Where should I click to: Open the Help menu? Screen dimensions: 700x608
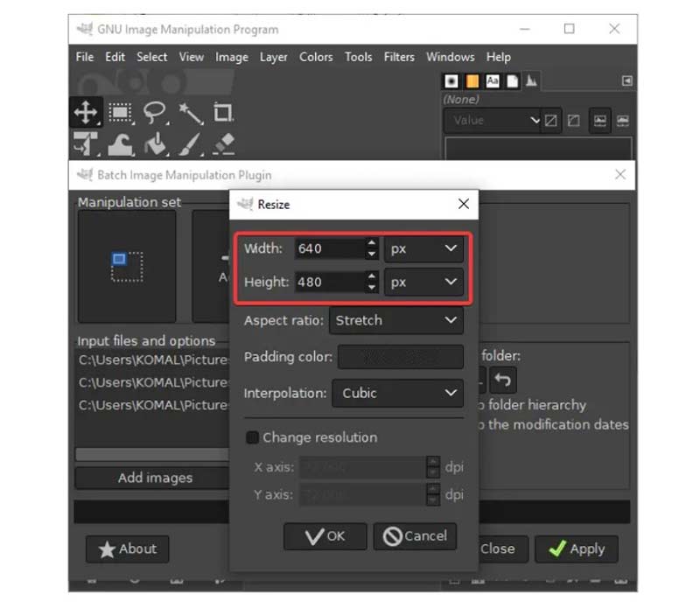point(499,57)
